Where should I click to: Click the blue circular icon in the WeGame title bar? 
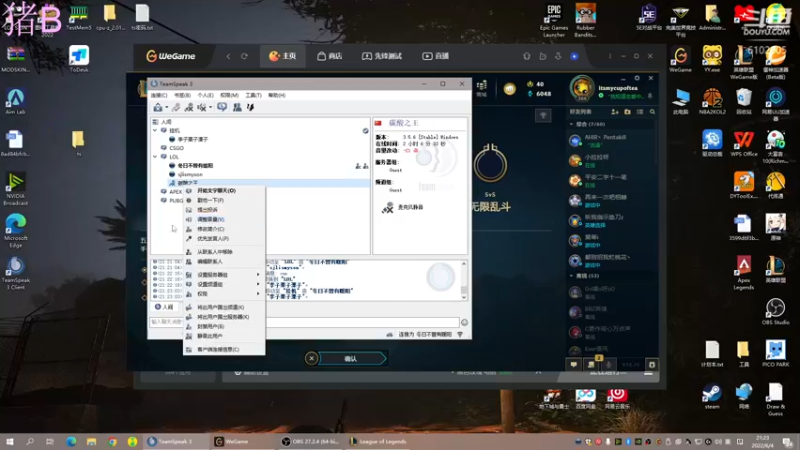pyautogui.click(x=574, y=56)
